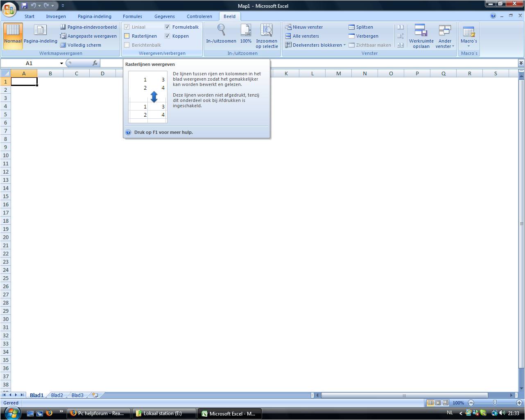Click Inzoomen op selectie
The width and height of the screenshot is (525, 420).
(x=267, y=36)
